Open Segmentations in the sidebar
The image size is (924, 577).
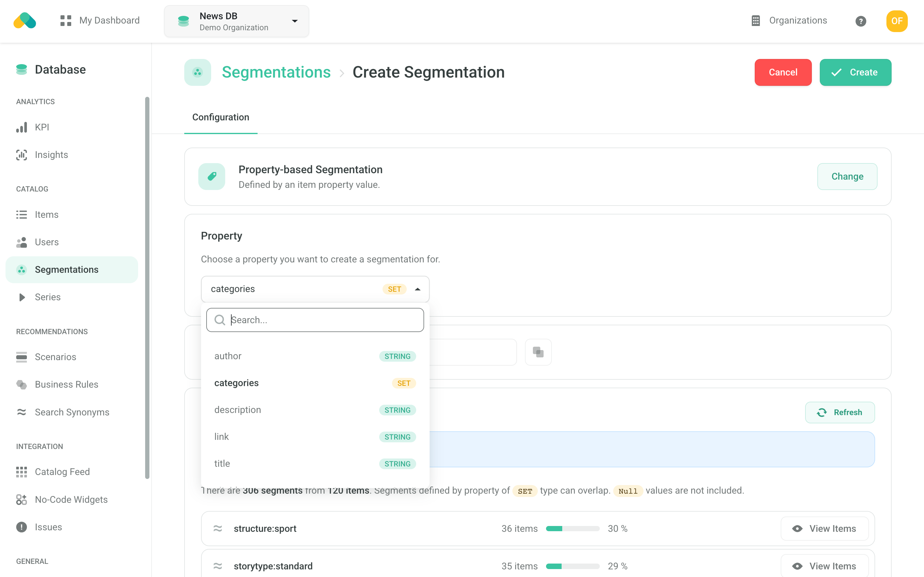[x=72, y=269]
